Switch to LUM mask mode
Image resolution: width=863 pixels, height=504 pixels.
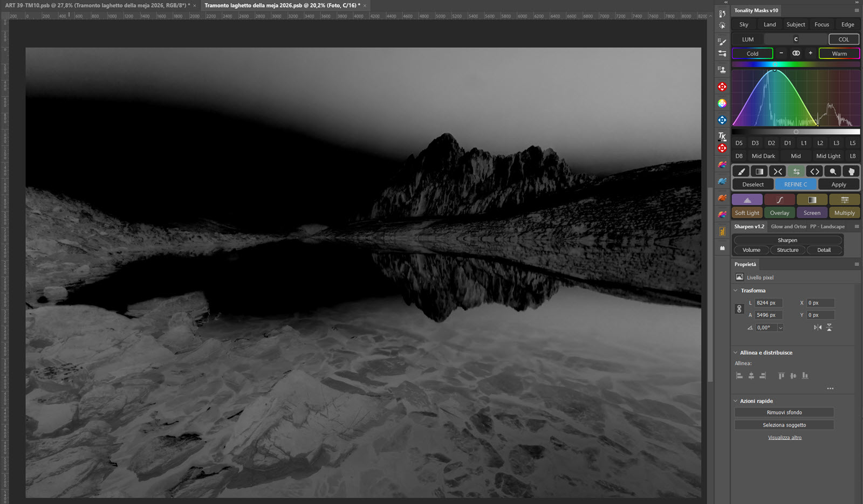pos(748,39)
